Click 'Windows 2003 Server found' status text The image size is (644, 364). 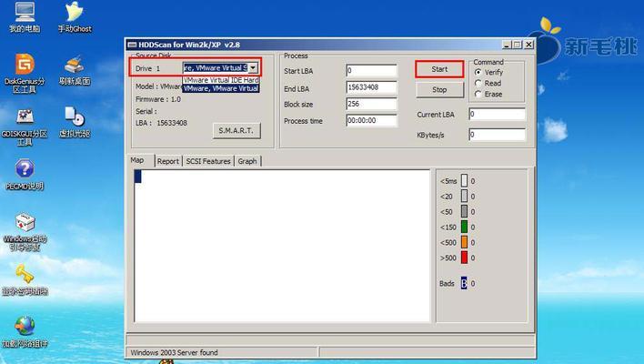[x=174, y=352]
